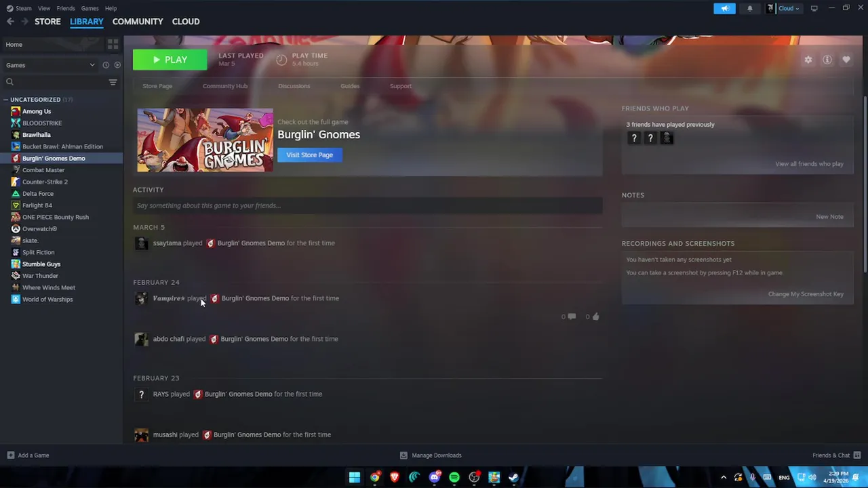
Task: Open the View menu
Action: click(44, 8)
